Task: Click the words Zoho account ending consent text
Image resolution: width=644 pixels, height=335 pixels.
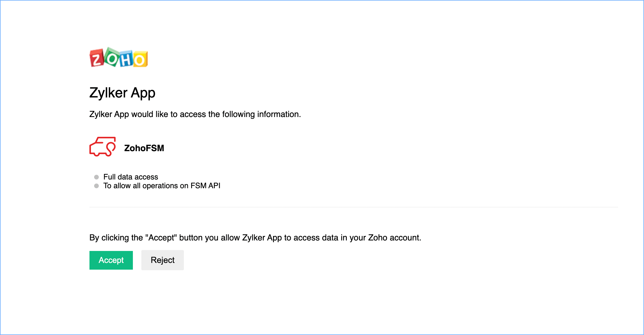Action: point(394,238)
